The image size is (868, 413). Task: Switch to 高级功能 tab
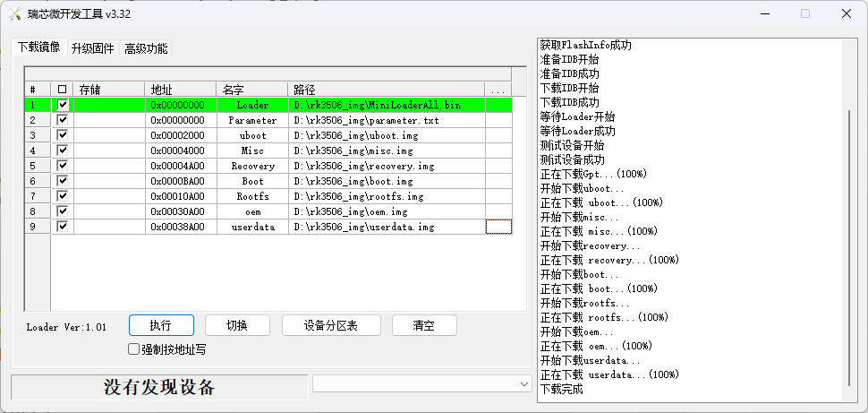pyautogui.click(x=146, y=48)
